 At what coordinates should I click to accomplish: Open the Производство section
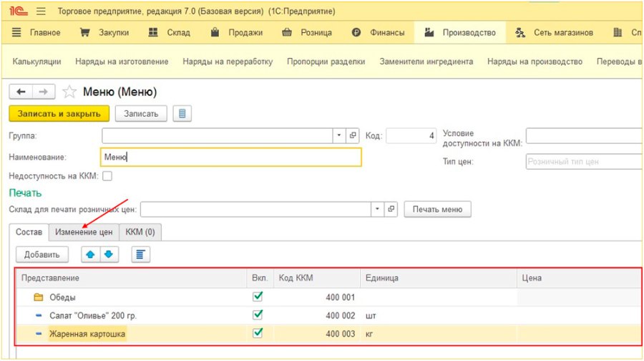[x=460, y=32]
